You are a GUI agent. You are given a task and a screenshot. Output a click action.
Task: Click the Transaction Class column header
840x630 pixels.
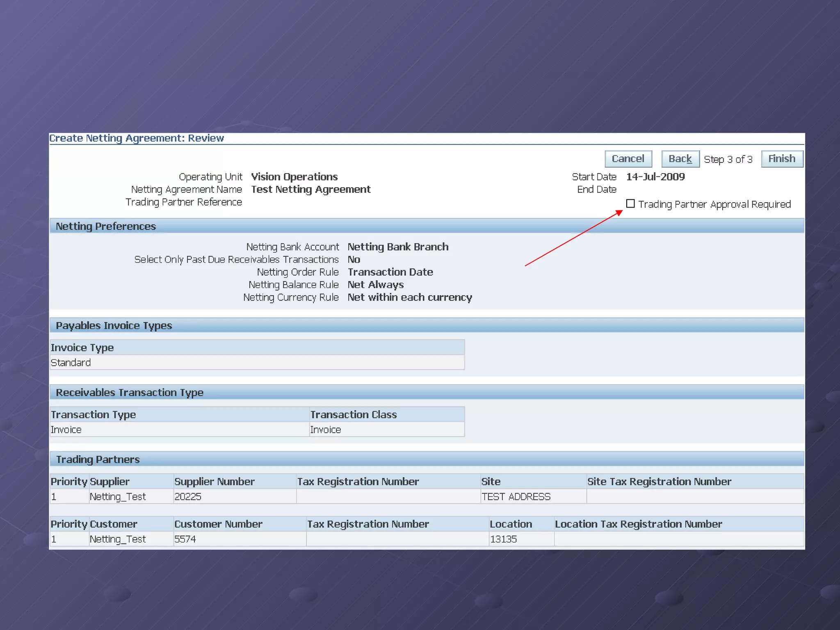click(x=353, y=415)
